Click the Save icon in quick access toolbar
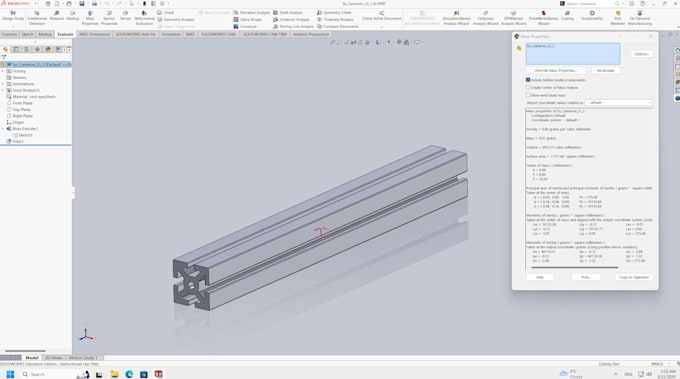 [x=82, y=3]
